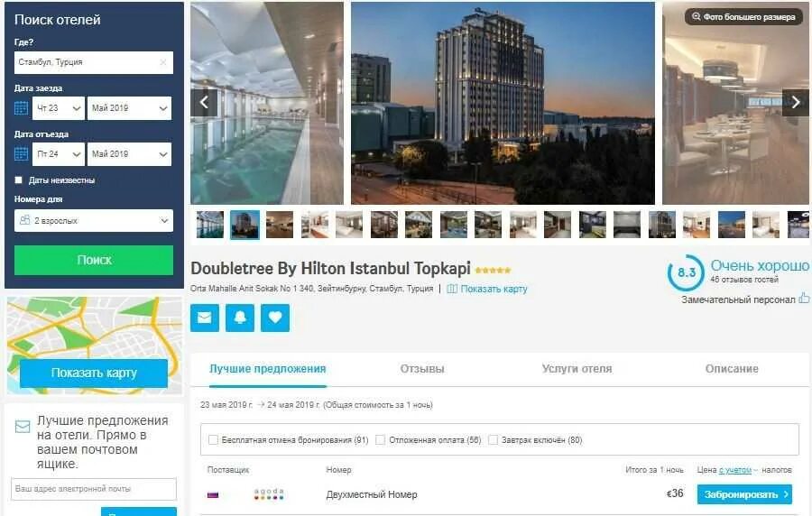
Task: Click the 46 отзывов гостей text
Action: (x=744, y=280)
